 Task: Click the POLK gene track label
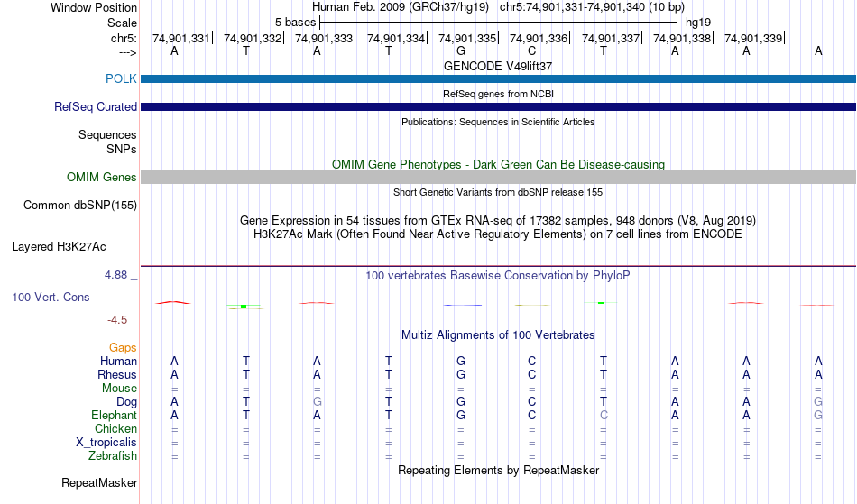point(121,78)
